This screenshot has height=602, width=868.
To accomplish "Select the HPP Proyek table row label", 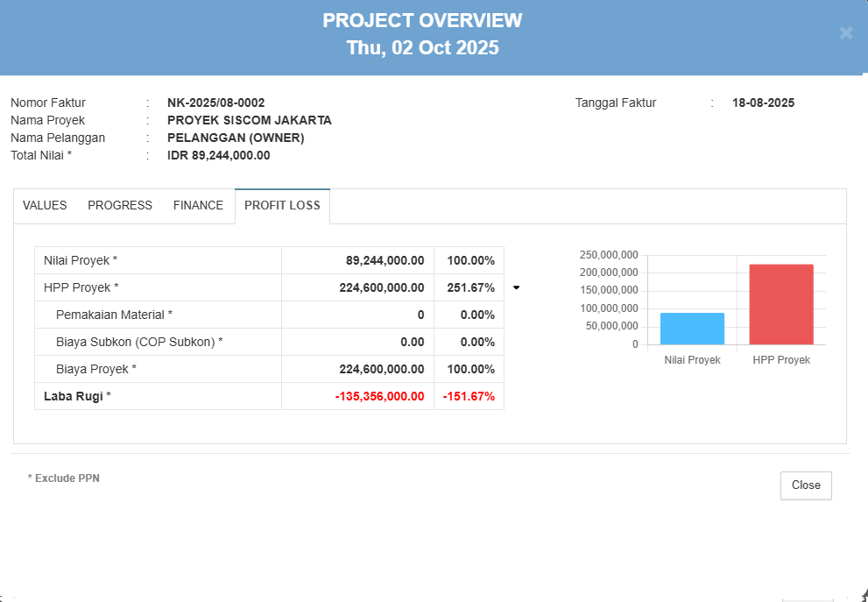I will pos(81,287).
